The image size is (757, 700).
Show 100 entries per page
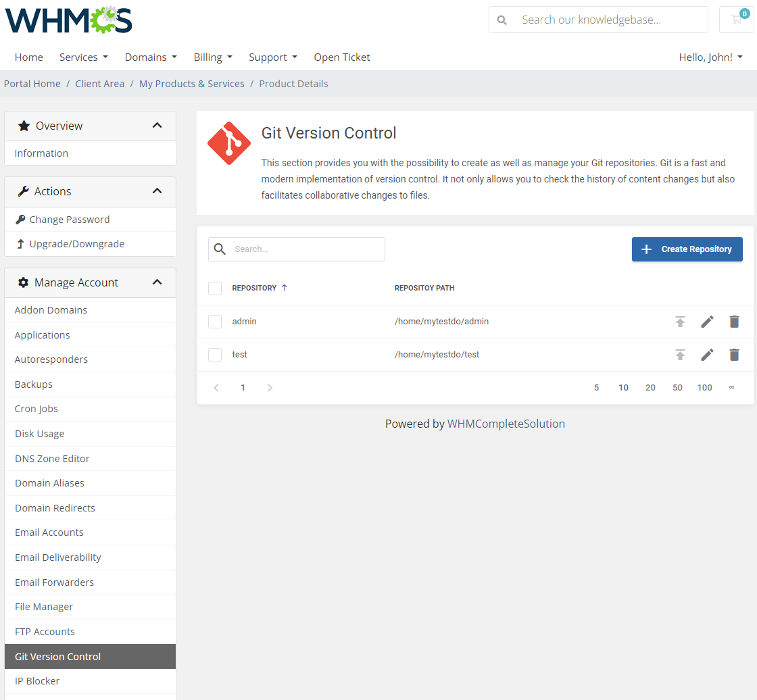(x=705, y=388)
